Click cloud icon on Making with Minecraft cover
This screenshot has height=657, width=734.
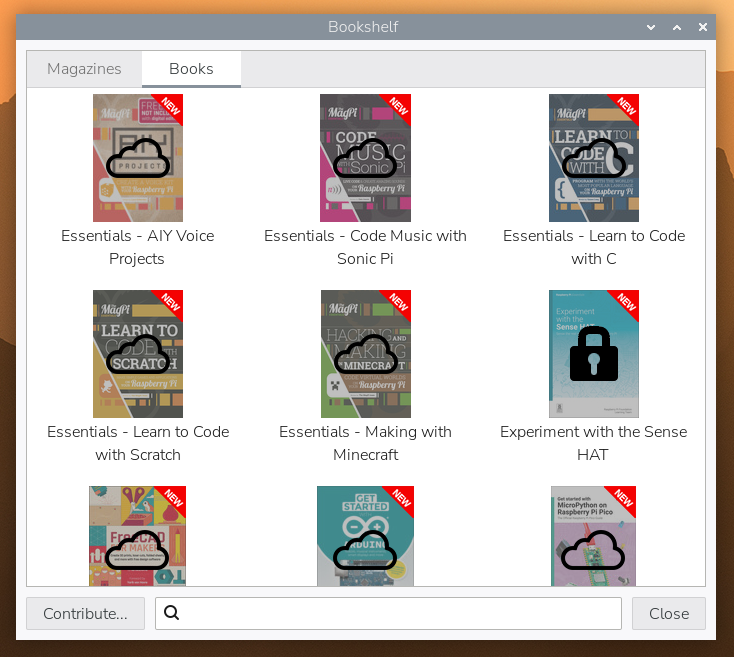coord(365,354)
